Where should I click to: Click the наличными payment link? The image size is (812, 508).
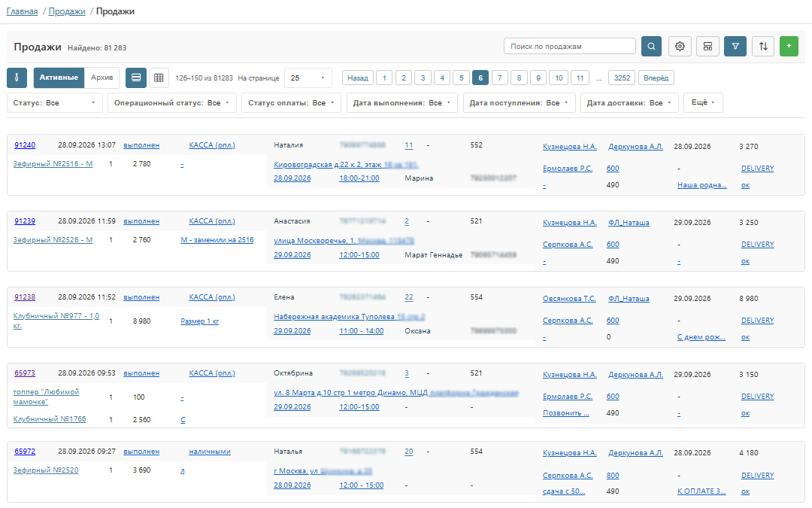(210, 452)
